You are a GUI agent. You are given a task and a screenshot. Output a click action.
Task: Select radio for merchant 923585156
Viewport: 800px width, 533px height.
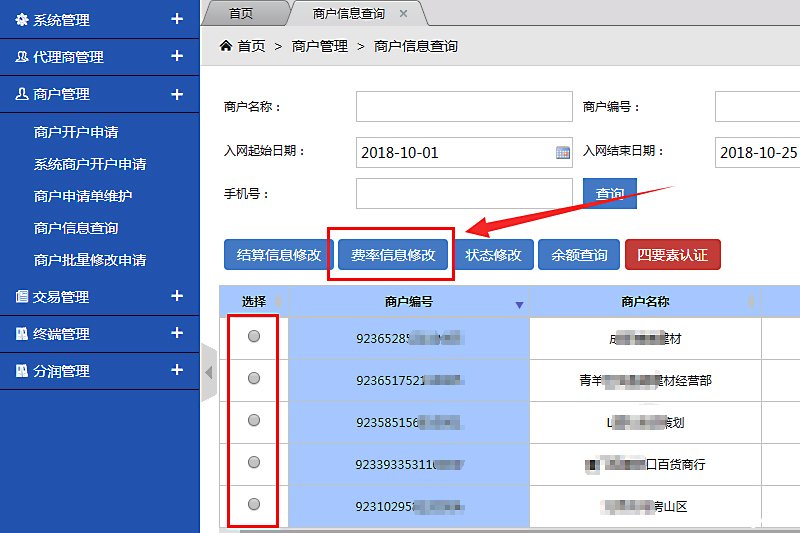coord(254,420)
